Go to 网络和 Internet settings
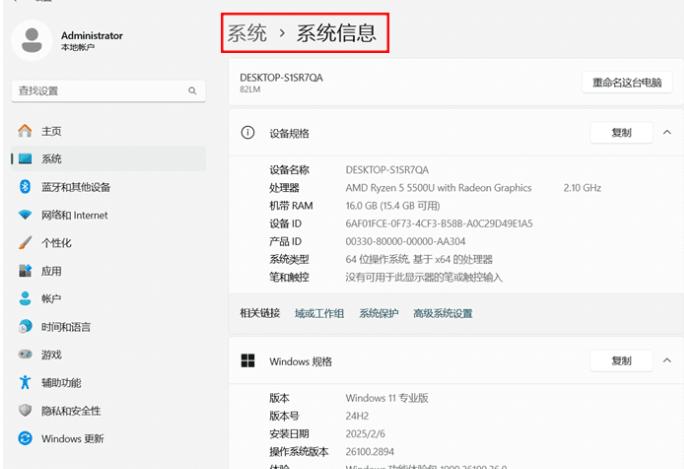The image size is (684, 469). click(x=108, y=215)
